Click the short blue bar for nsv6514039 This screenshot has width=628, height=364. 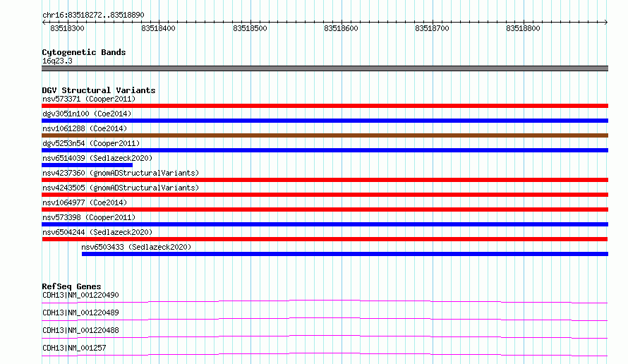point(87,165)
